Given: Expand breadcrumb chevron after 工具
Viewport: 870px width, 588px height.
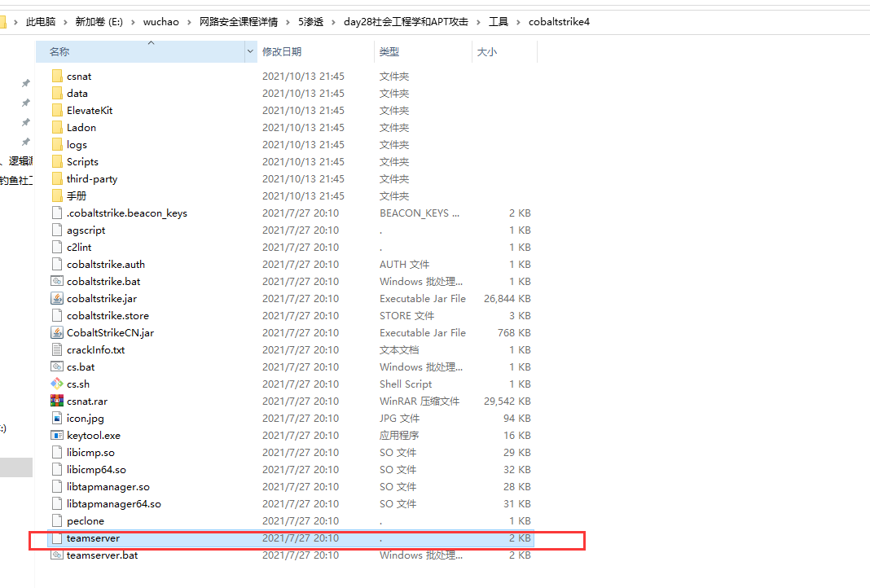Looking at the screenshot, I should [x=518, y=22].
